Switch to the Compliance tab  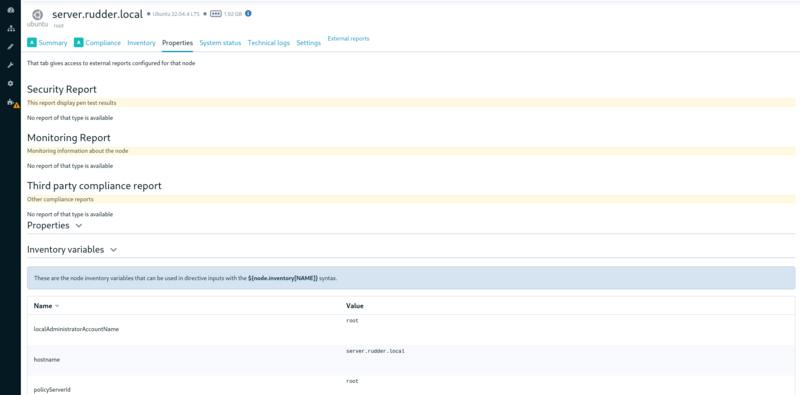click(103, 43)
